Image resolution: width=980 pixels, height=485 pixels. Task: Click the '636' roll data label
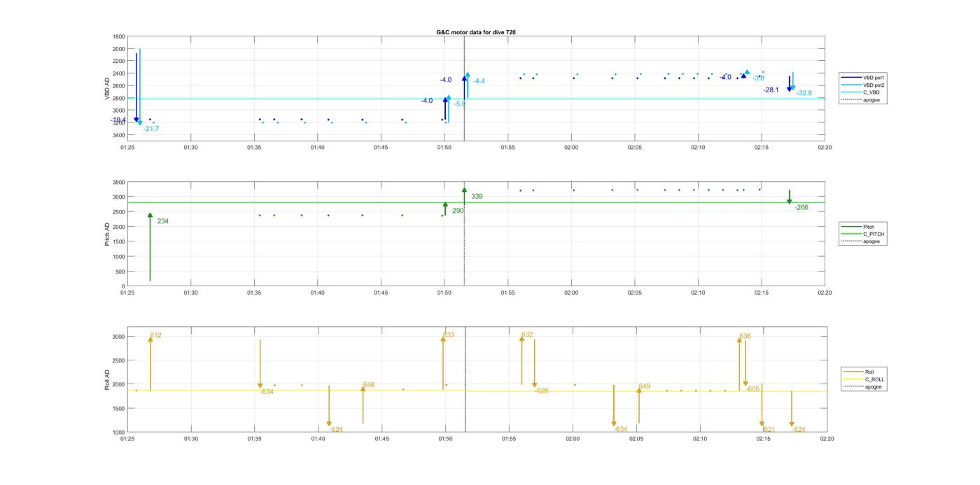745,337
